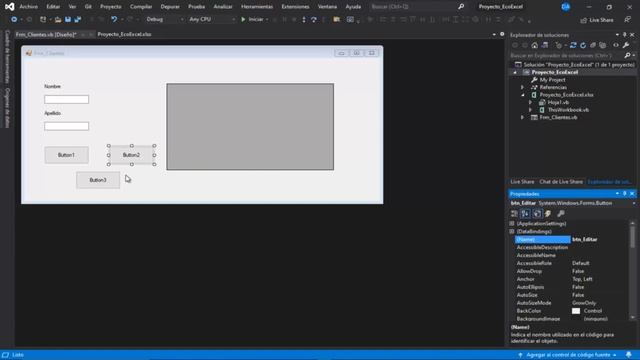Open the Extensiones menu
640x360 pixels.
pyautogui.click(x=296, y=7)
